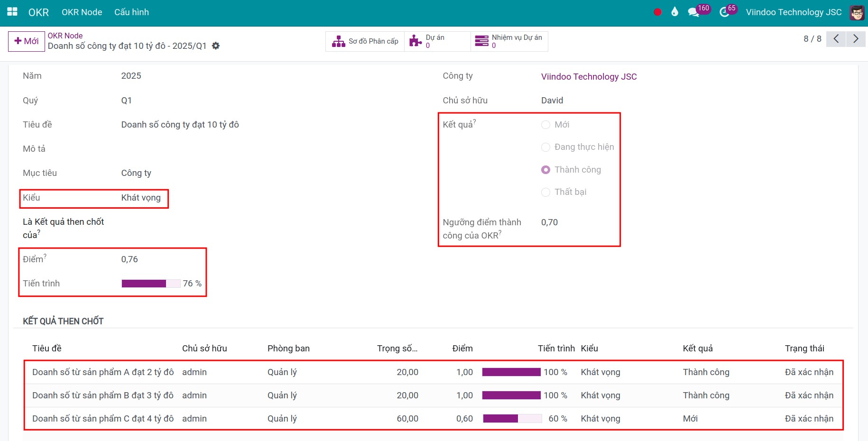868x441 pixels.
Task: Go to the previous record arrow
Action: tap(836, 39)
